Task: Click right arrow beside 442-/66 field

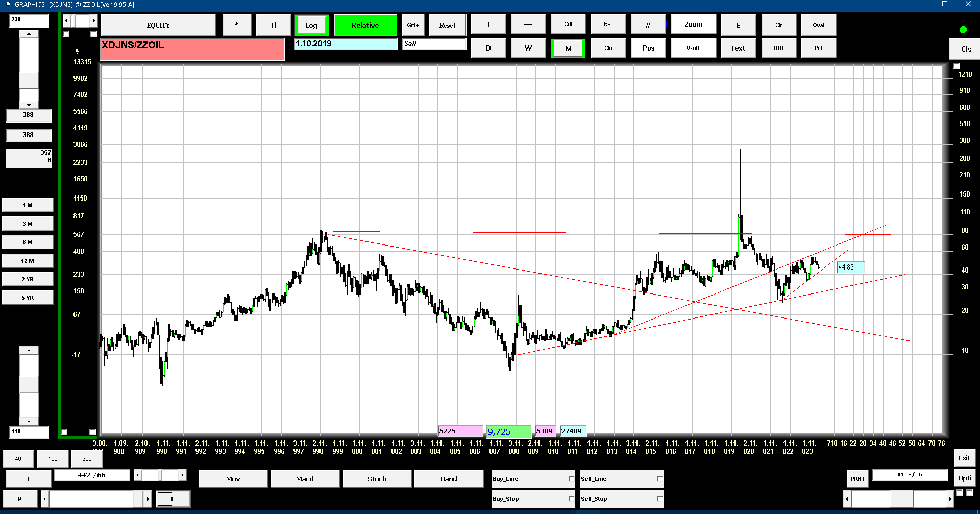Action: click(x=182, y=475)
